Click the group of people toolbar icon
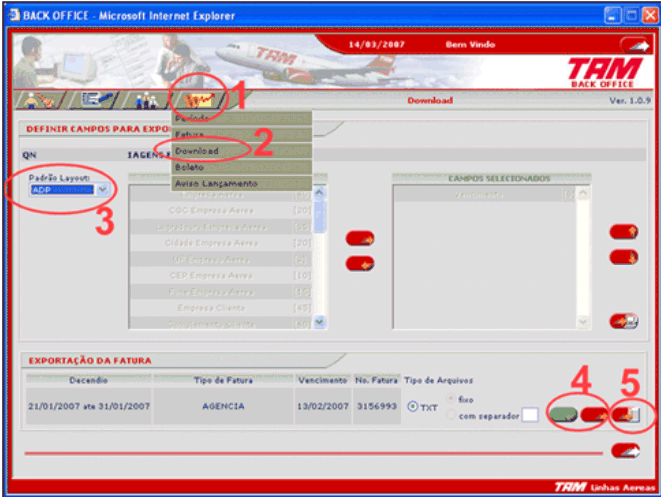Screen dimensions: 661x497 click(x=146, y=101)
